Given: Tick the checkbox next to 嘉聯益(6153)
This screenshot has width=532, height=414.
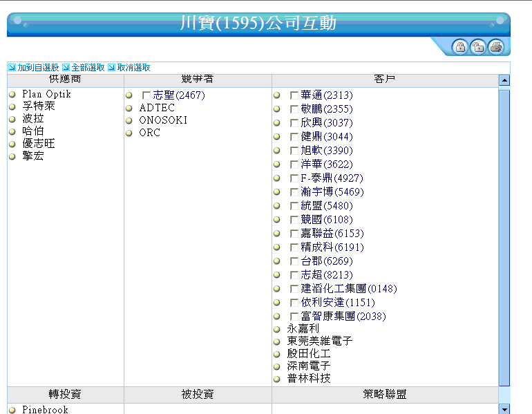Looking at the screenshot, I should pyautogui.click(x=294, y=234).
